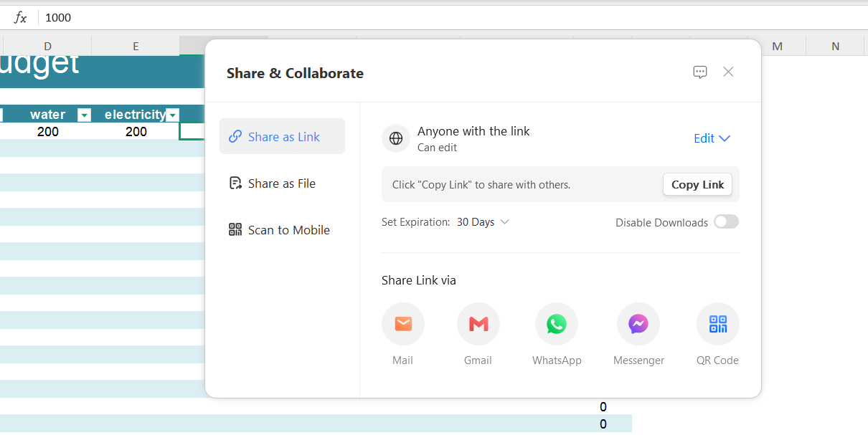868x435 pixels.
Task: Select column N header
Action: 836,46
